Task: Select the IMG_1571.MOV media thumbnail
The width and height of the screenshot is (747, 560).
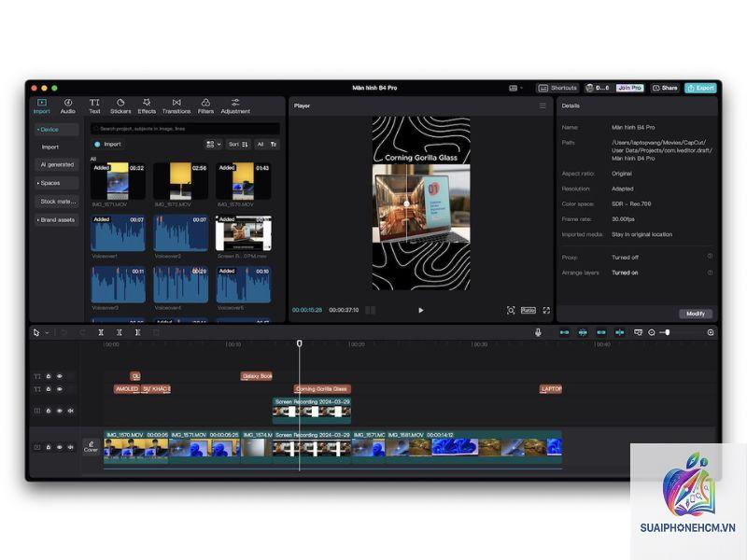Action: coord(118,181)
